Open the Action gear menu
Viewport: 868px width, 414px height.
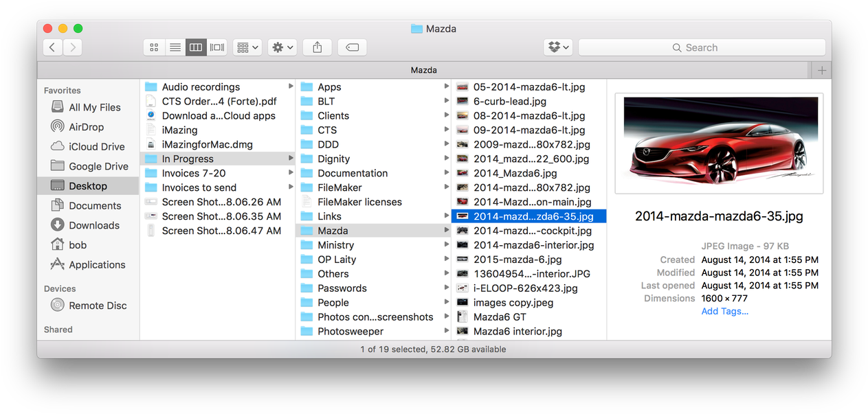tap(282, 47)
